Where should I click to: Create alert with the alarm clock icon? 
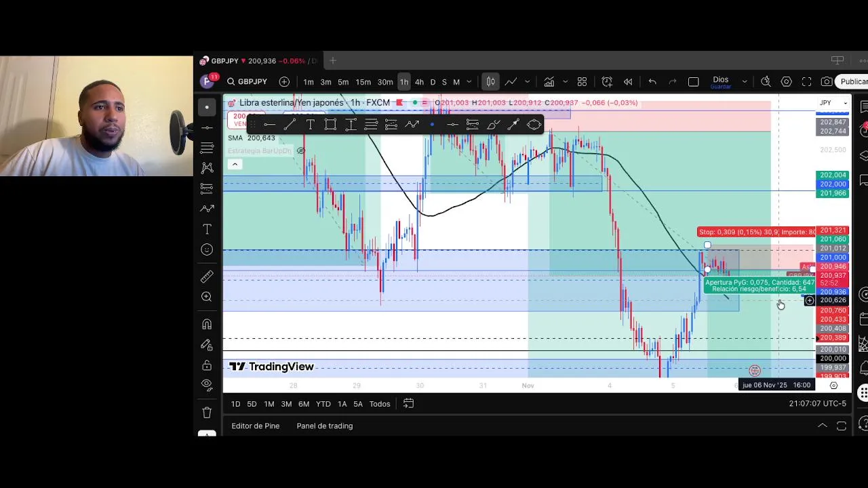[607, 82]
